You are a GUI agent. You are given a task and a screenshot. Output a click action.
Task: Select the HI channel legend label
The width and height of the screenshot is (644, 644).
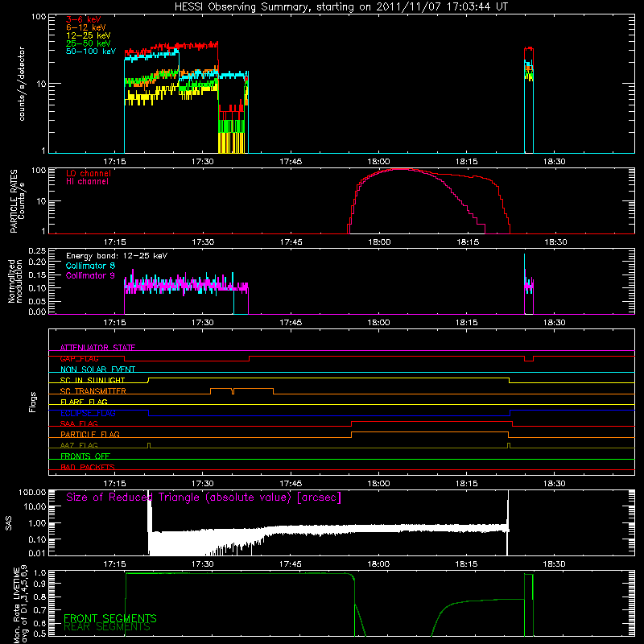(87, 182)
